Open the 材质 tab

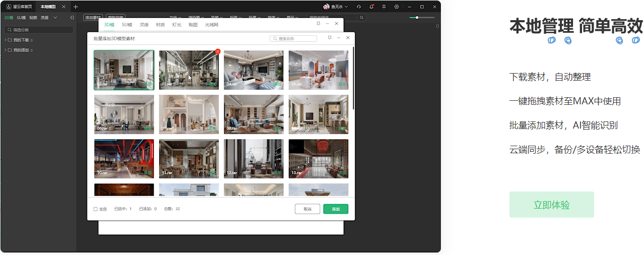click(160, 24)
